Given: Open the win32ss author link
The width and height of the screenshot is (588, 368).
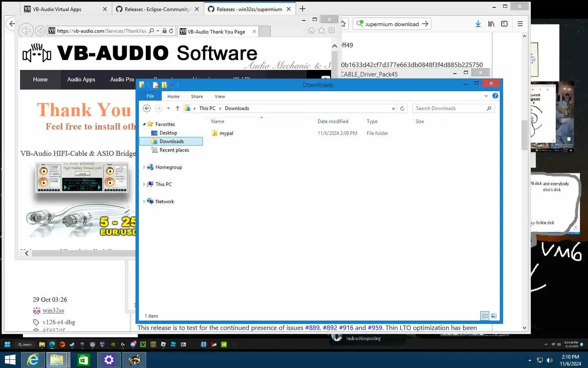Looking at the screenshot, I should coord(53,310).
